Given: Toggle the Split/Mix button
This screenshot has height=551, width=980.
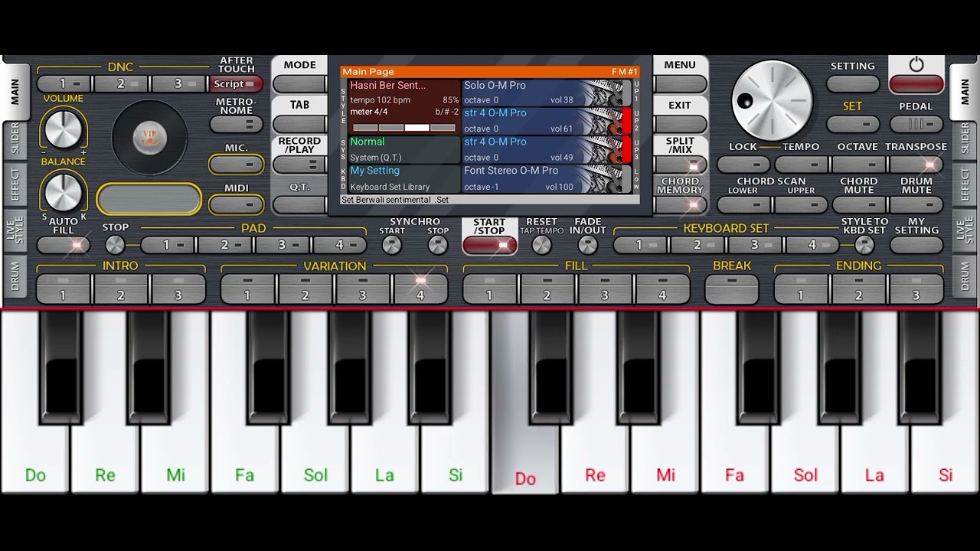Looking at the screenshot, I should [x=680, y=165].
